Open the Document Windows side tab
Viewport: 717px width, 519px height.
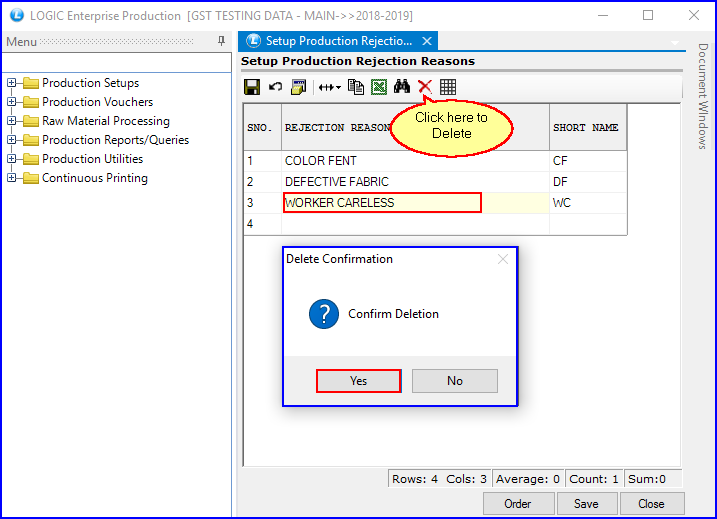(x=703, y=96)
